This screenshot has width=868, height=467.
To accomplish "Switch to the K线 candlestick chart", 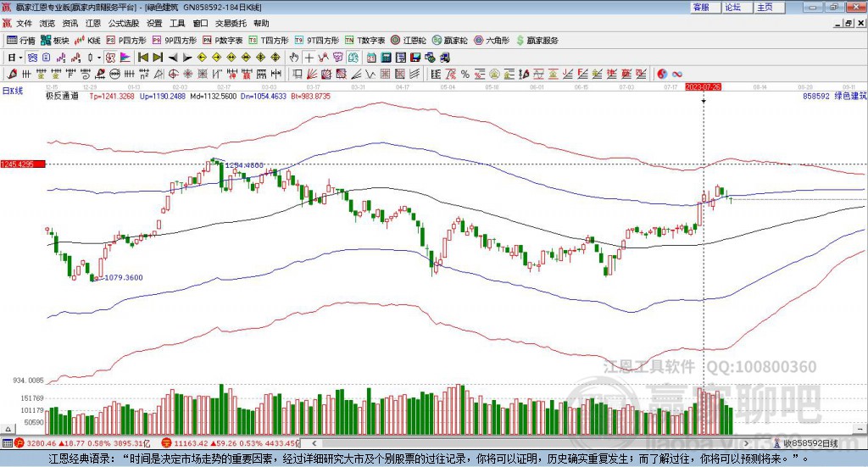I will 89,40.
